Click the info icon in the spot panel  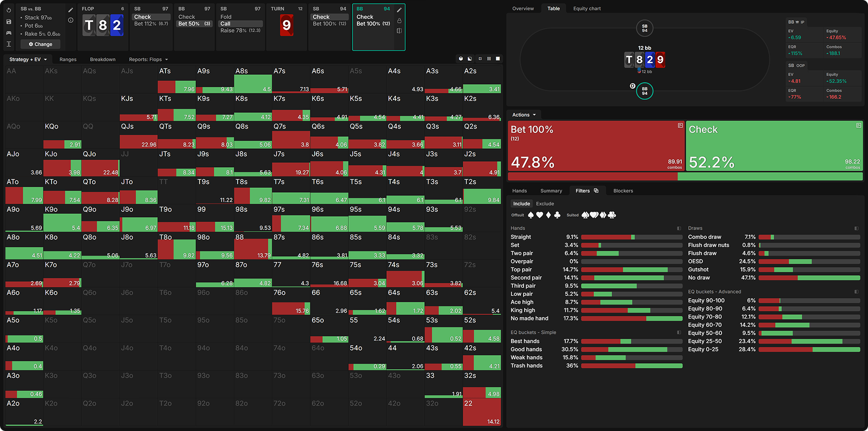(71, 20)
